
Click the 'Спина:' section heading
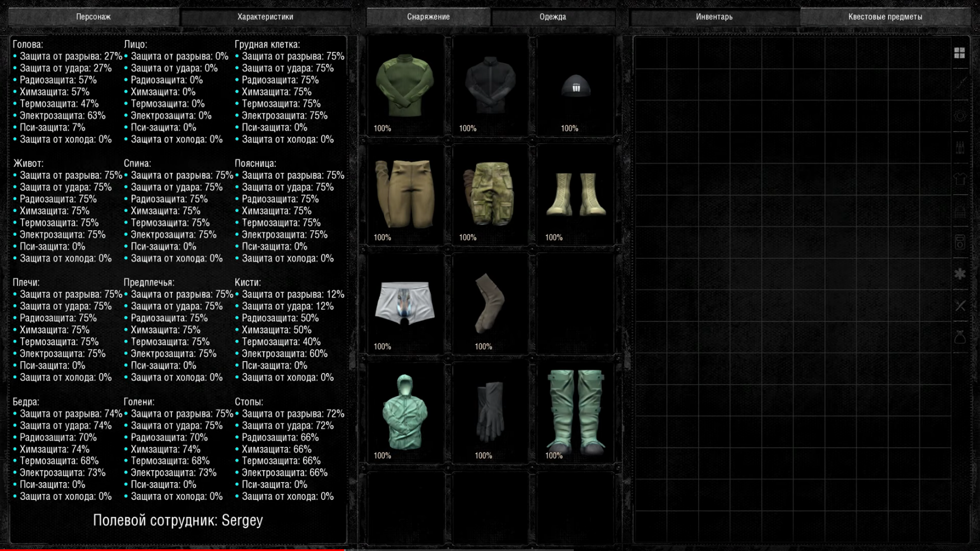coord(137,164)
